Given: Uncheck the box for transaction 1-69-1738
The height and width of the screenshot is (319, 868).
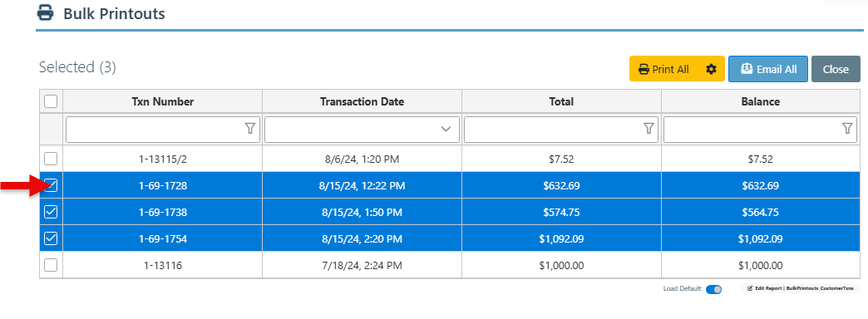Looking at the screenshot, I should pos(51,212).
